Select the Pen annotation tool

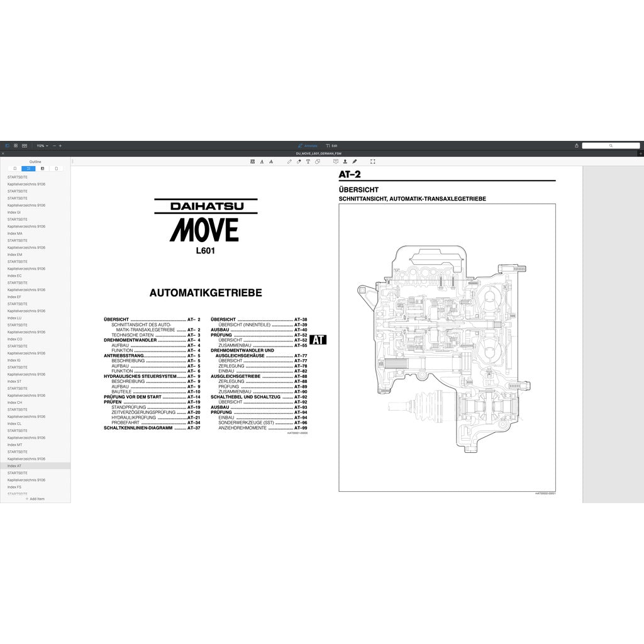289,162
